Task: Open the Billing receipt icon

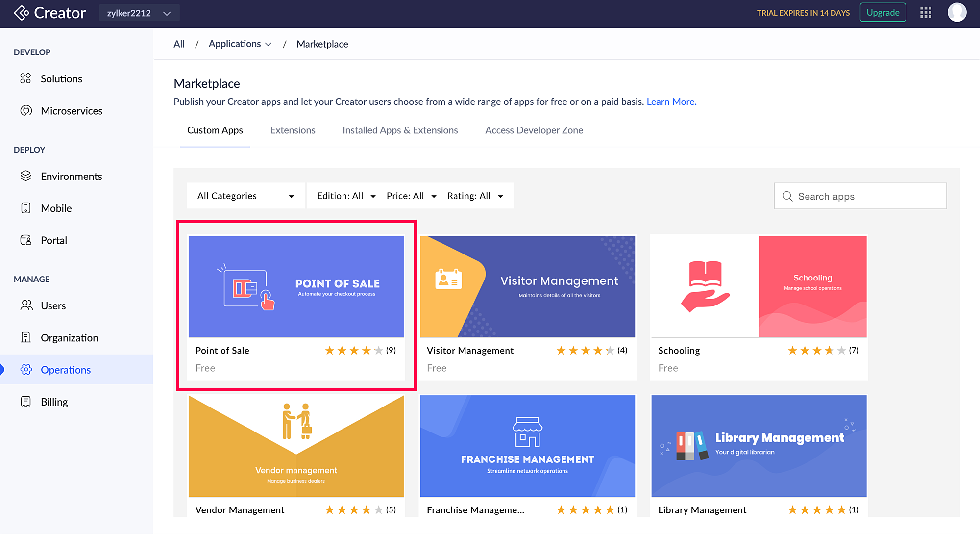Action: tap(26, 402)
